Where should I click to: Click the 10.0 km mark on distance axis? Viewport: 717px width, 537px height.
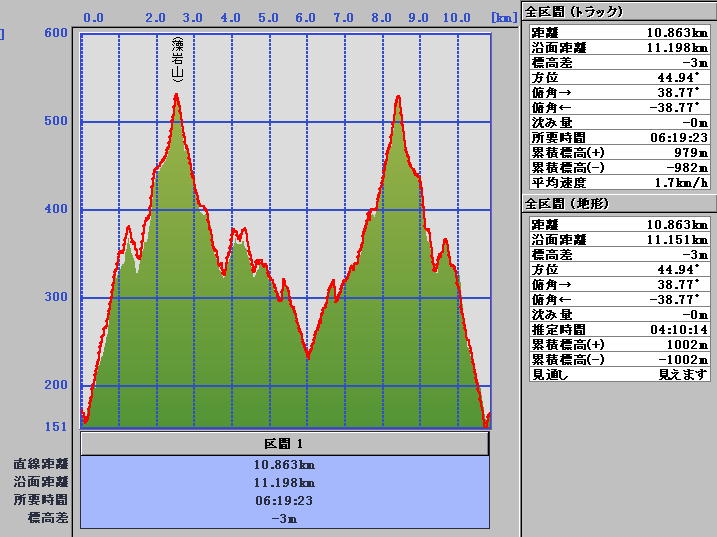(457, 18)
